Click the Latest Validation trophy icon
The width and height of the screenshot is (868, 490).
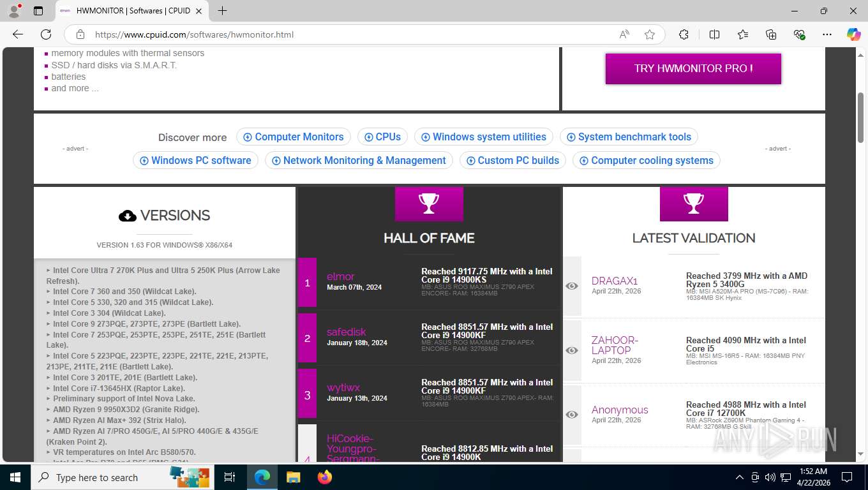point(694,204)
